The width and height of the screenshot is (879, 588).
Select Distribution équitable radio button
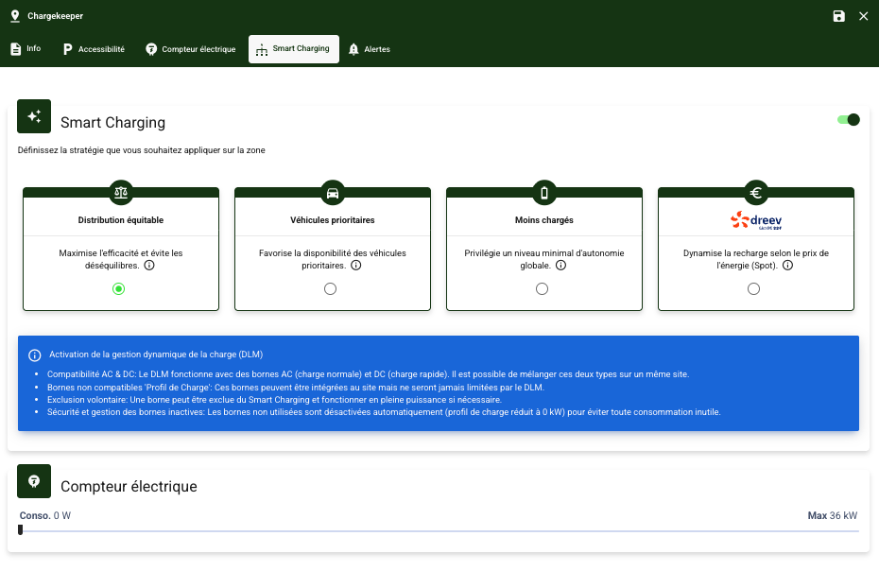click(118, 289)
